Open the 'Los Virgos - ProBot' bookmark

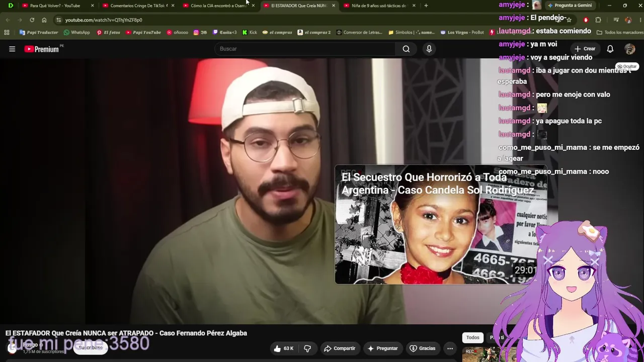[x=462, y=32]
